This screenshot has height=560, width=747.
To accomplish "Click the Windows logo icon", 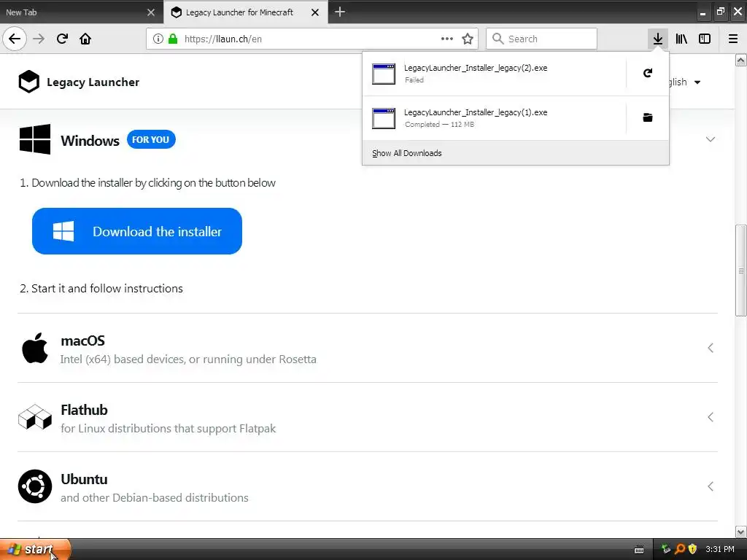I will (x=35, y=139).
